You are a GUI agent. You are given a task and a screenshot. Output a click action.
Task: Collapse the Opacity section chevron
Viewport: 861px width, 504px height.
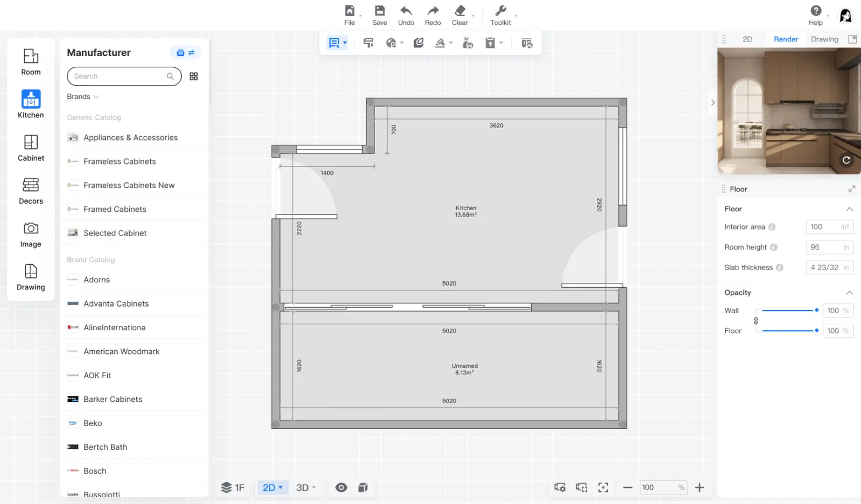(x=849, y=293)
